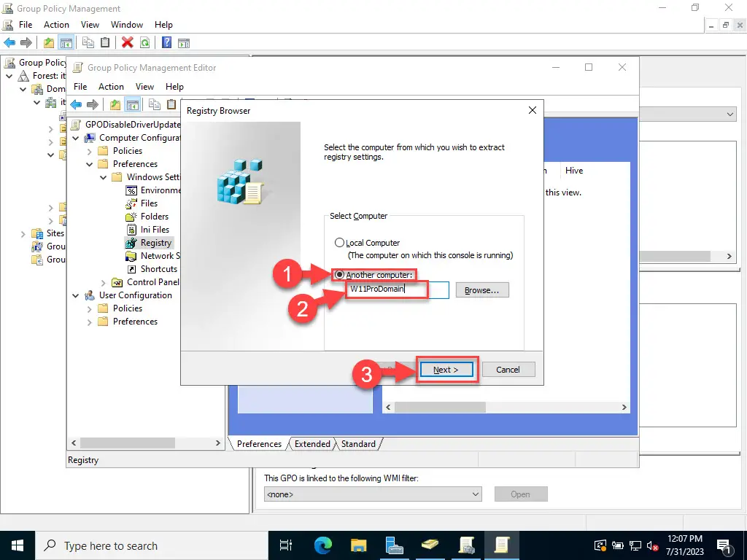This screenshot has height=560, width=747.
Task: Open the WMI filter dropdown showing <none>
Action: 372,494
